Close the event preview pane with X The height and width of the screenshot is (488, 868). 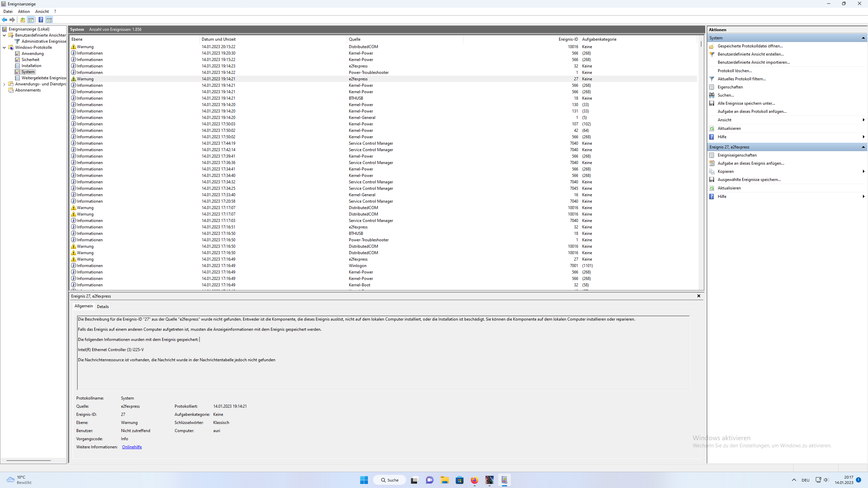pos(698,296)
